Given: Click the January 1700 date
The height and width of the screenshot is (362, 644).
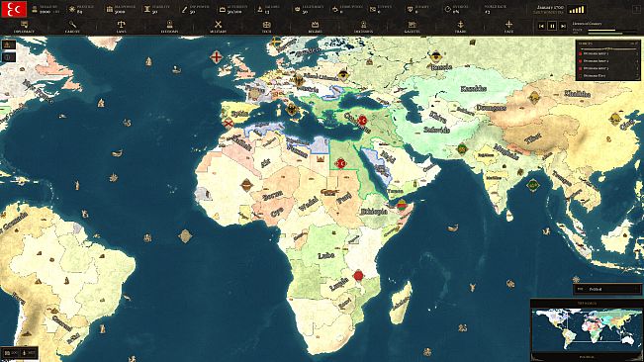Looking at the screenshot, I should pyautogui.click(x=550, y=7).
